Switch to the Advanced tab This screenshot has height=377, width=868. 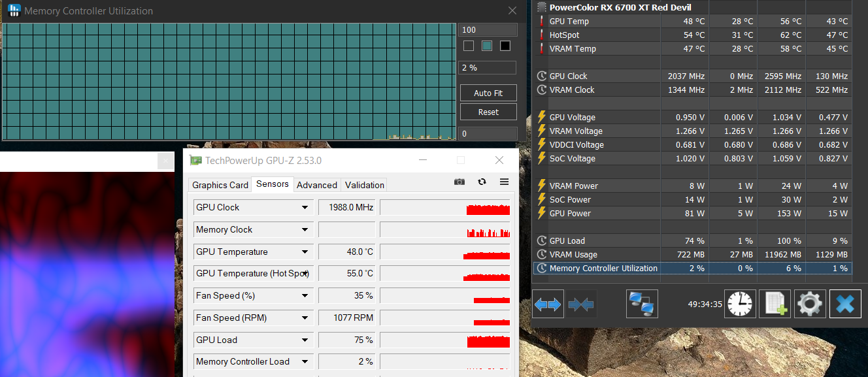coord(317,185)
